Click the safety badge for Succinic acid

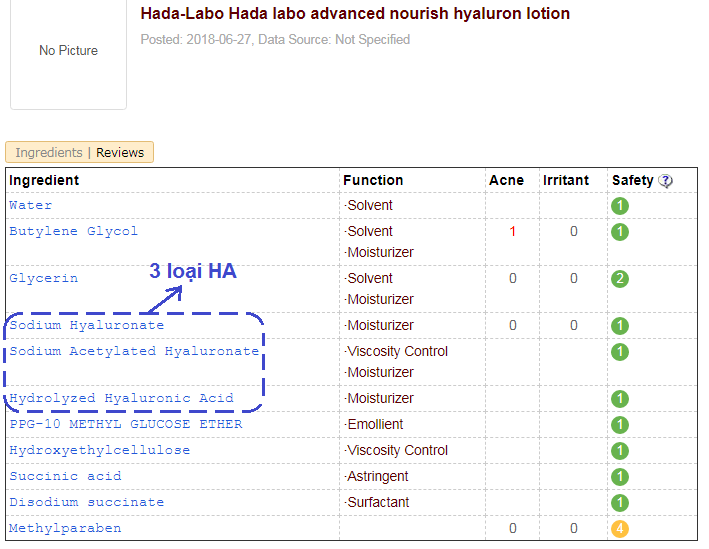(x=620, y=477)
